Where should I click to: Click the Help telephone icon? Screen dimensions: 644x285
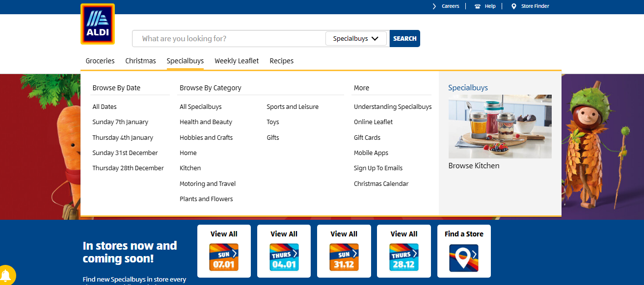pos(478,6)
